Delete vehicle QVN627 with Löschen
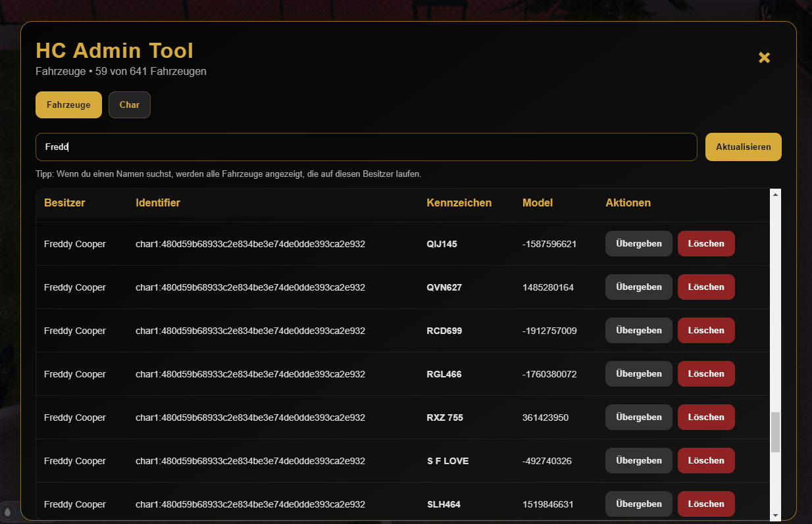 pos(706,287)
